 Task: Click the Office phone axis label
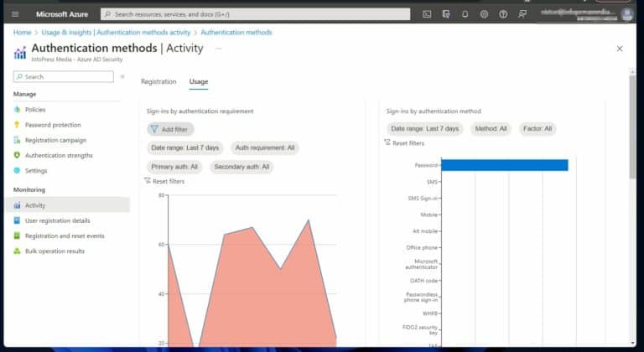coord(422,247)
